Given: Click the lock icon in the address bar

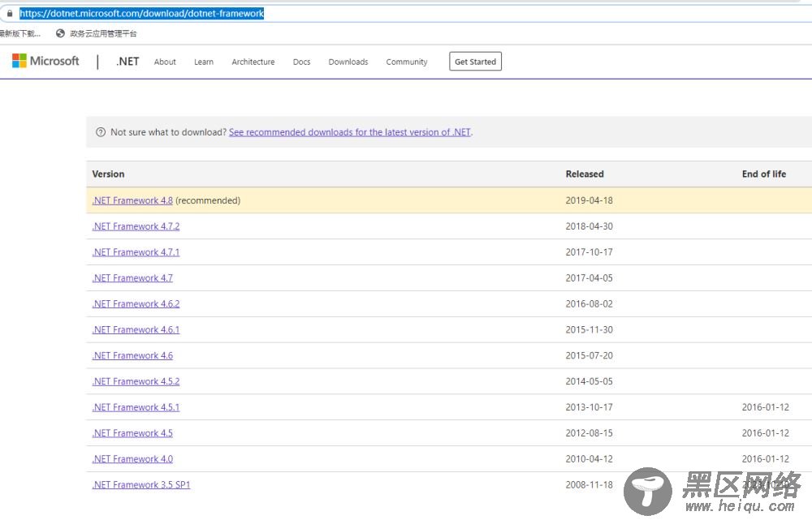Looking at the screenshot, I should point(9,14).
